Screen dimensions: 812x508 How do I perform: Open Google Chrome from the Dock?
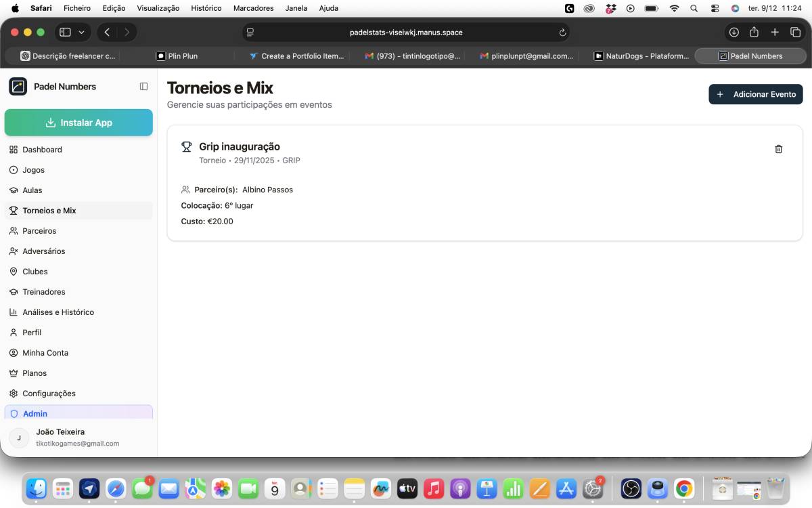pos(684,488)
